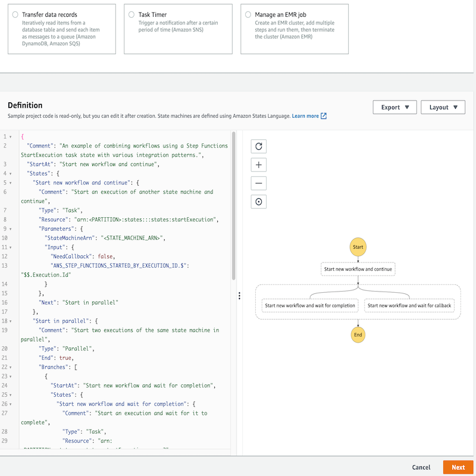Select the Start node in the graph

(358, 247)
